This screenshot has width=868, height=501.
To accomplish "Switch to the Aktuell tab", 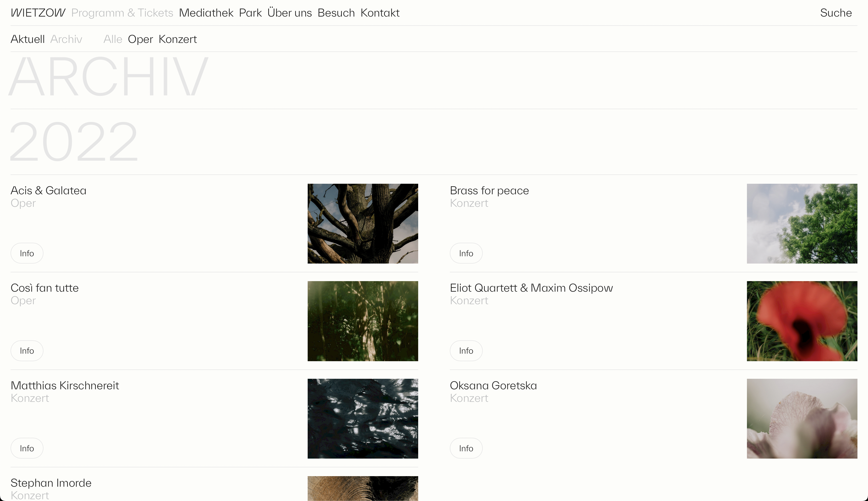I will tap(28, 39).
